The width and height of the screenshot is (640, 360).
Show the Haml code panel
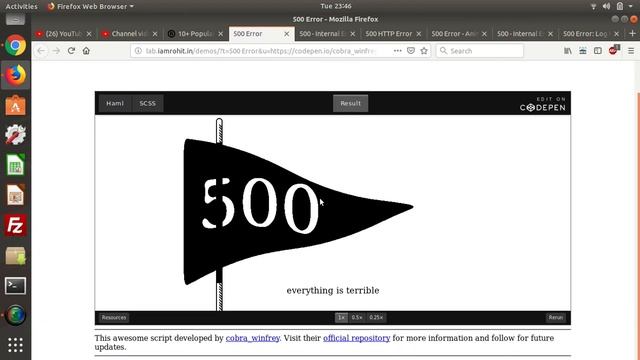click(x=115, y=103)
